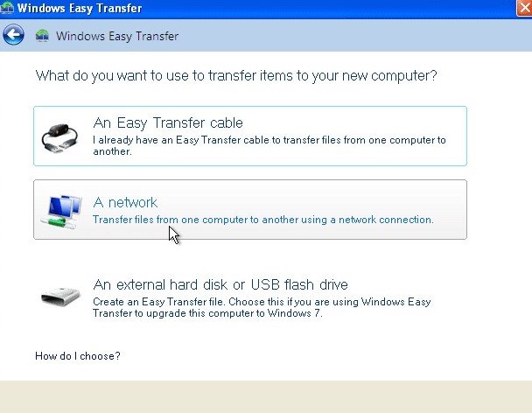The image size is (532, 413).
Task: Click the 'Windows Easy Transfer' title bar text
Action: point(80,8)
